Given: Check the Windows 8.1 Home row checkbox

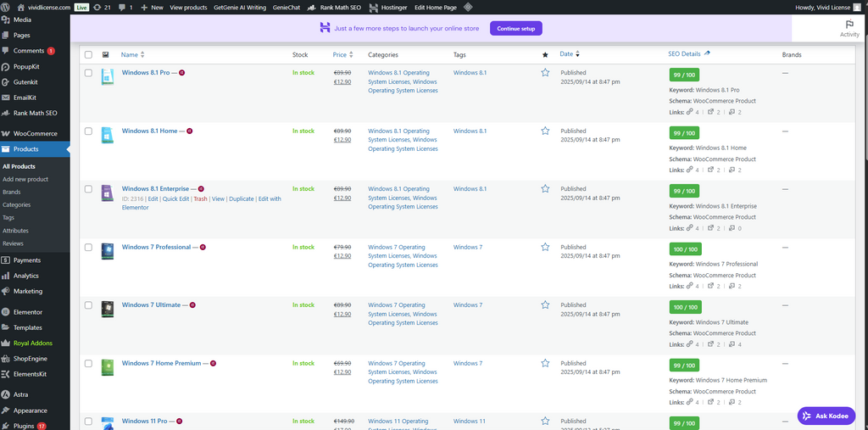Looking at the screenshot, I should point(88,131).
